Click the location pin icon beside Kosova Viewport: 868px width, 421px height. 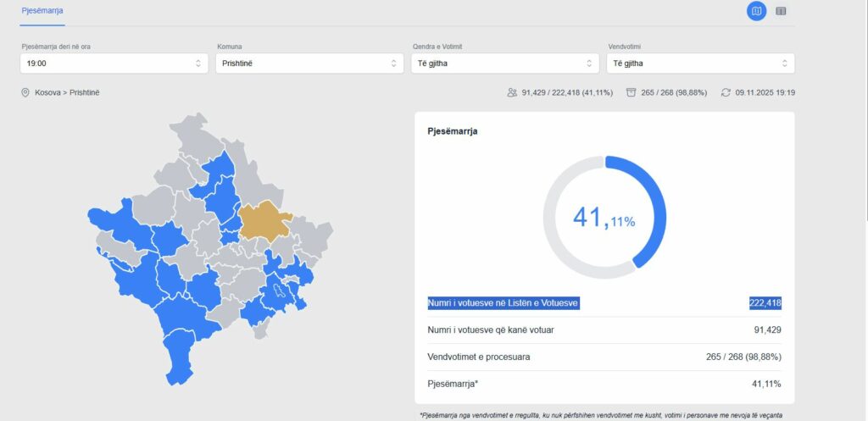tap(25, 92)
